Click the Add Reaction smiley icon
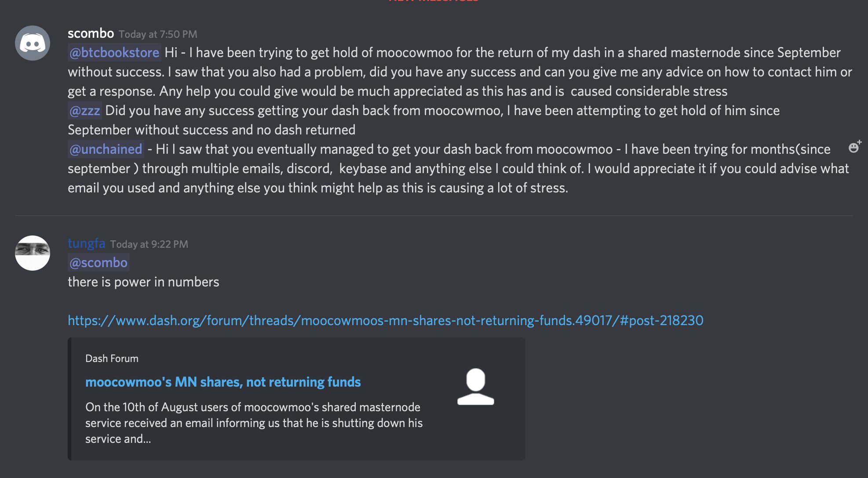Image resolution: width=868 pixels, height=478 pixels. click(x=854, y=147)
